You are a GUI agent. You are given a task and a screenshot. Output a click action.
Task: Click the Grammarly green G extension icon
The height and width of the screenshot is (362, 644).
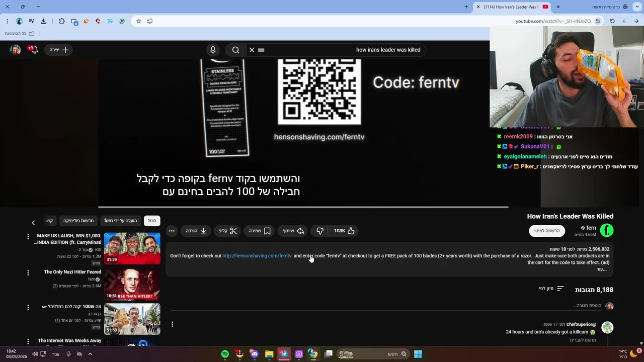[x=122, y=21]
